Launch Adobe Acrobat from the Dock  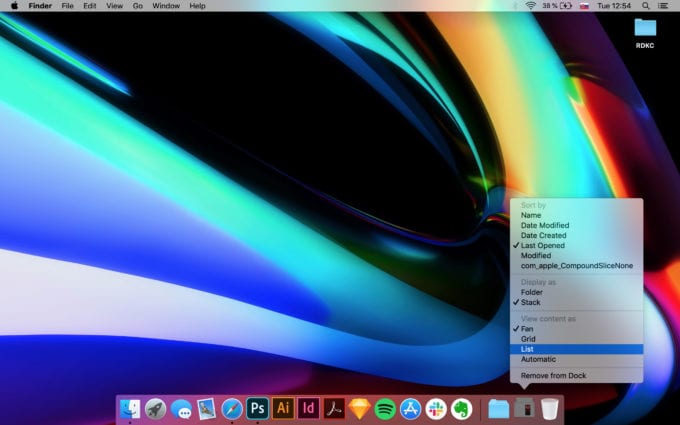(x=334, y=408)
